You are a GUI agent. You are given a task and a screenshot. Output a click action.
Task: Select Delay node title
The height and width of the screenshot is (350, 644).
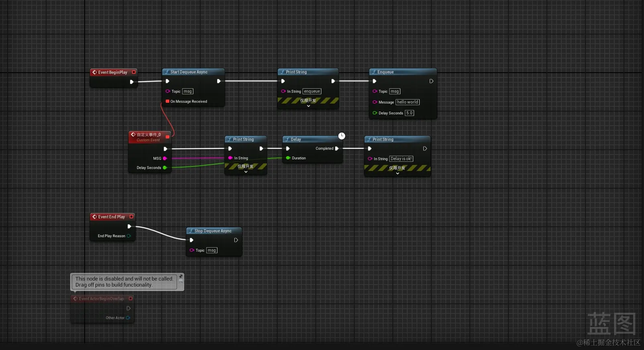(x=296, y=139)
